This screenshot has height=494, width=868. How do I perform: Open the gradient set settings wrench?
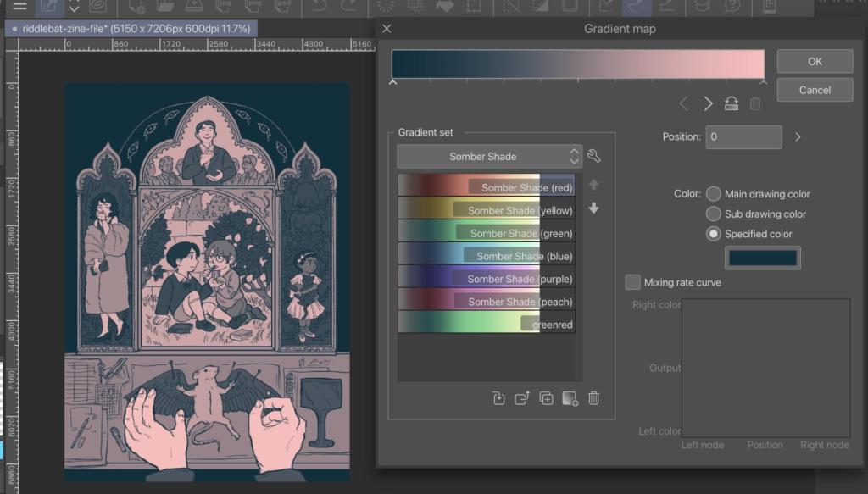[593, 157]
